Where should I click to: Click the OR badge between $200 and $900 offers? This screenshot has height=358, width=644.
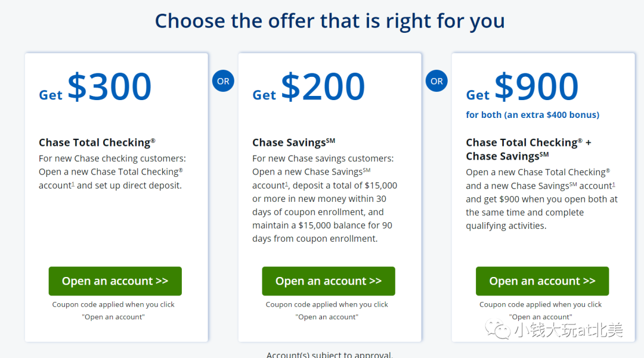[x=436, y=81]
